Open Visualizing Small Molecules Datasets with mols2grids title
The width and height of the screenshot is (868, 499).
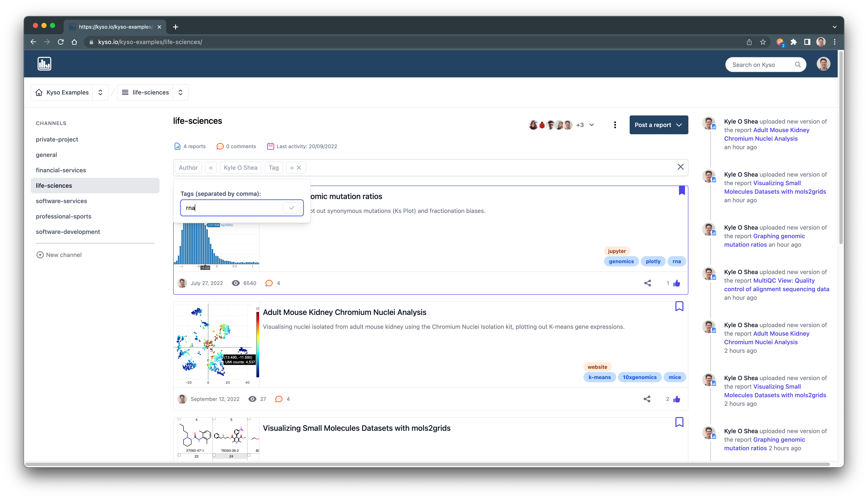pyautogui.click(x=356, y=428)
